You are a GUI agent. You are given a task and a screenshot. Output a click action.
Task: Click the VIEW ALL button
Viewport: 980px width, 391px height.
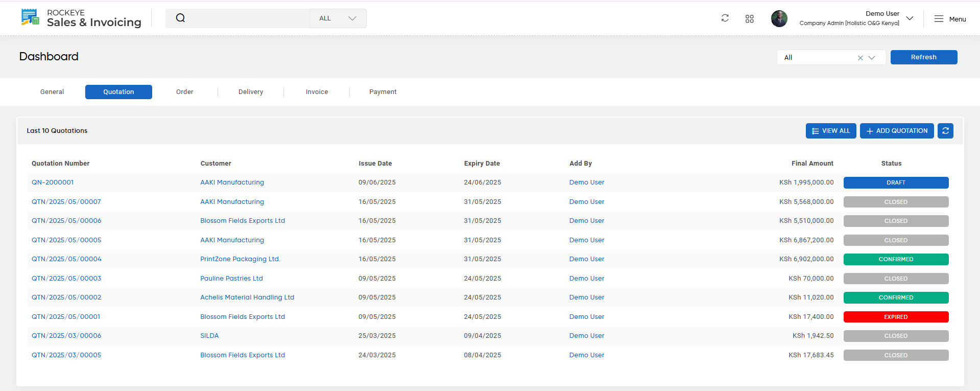pos(831,131)
